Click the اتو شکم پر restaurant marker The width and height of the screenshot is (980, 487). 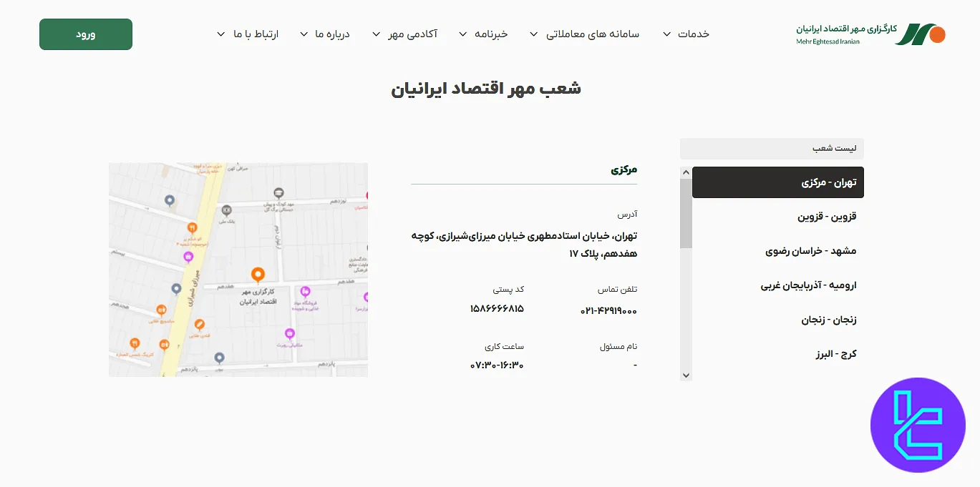tap(190, 227)
